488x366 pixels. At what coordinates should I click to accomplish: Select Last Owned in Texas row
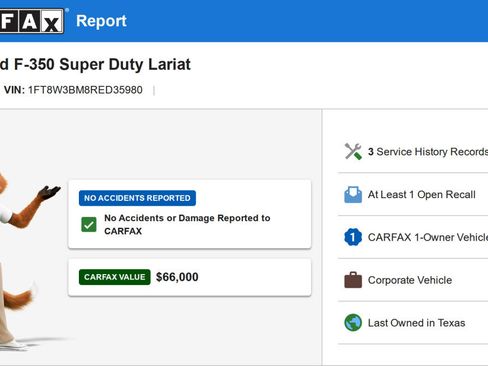coord(413,323)
